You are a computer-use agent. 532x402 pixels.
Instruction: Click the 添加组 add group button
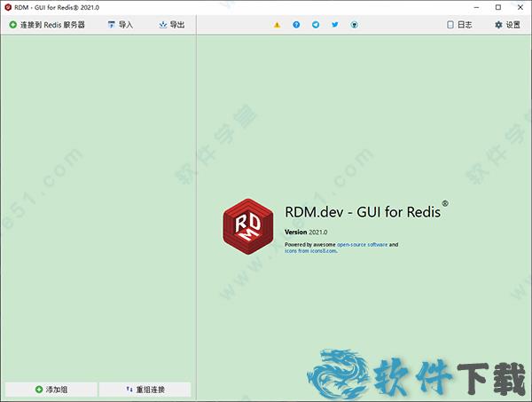coord(51,390)
